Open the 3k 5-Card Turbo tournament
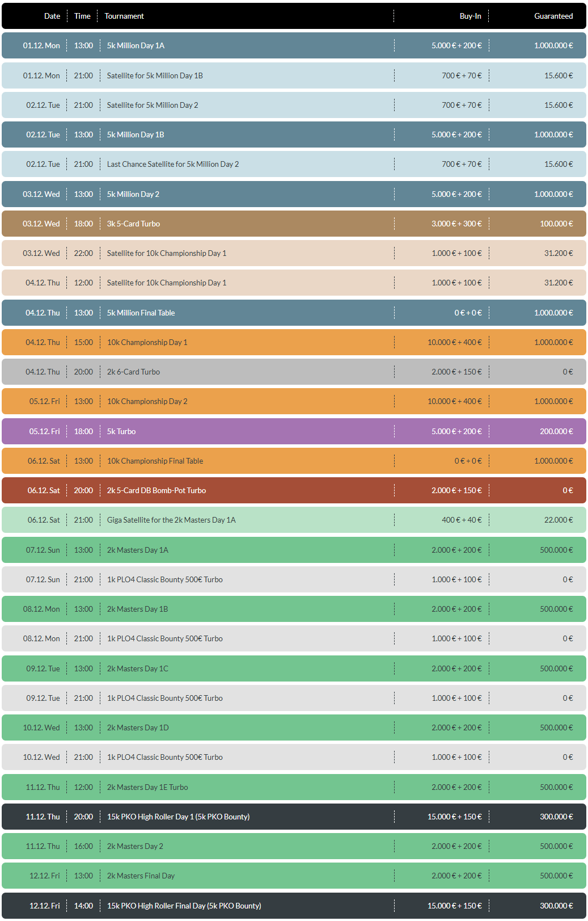 (x=133, y=224)
